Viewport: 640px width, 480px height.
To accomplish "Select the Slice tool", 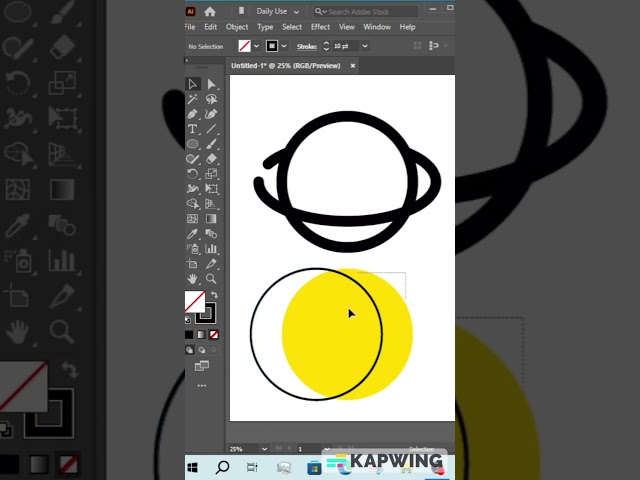I will [211, 264].
